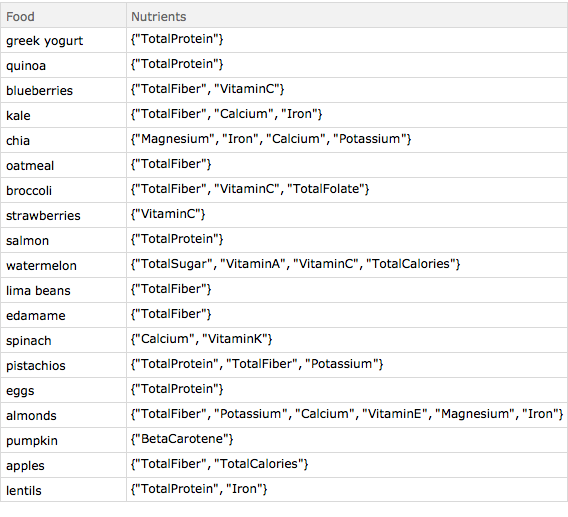Click the salmon food cell
This screenshot has height=517, width=568.
coord(63,240)
